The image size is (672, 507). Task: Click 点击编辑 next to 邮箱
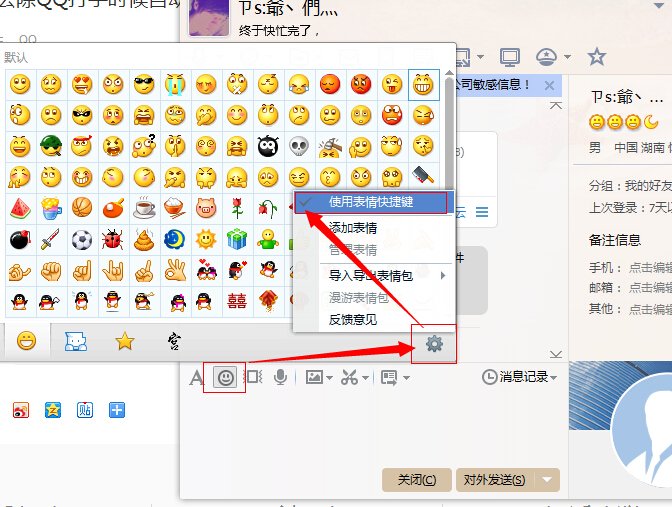point(650,288)
